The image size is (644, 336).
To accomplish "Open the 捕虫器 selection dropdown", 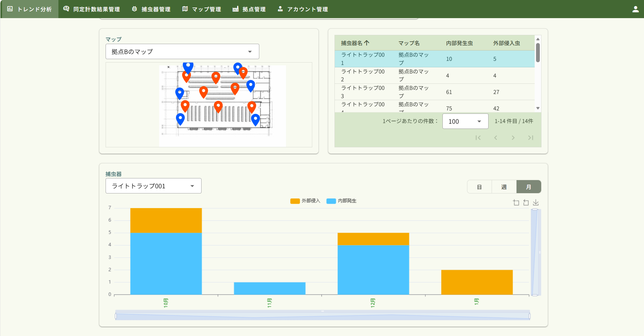I will (153, 186).
